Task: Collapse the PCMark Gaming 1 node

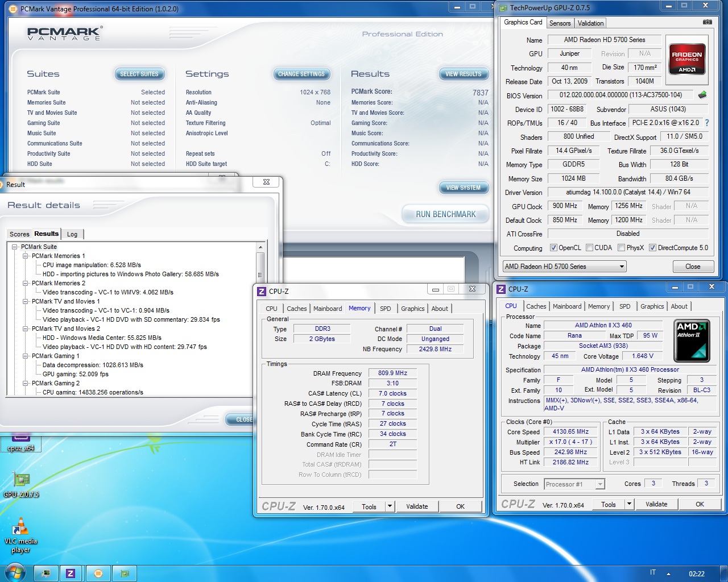Action: (x=26, y=356)
